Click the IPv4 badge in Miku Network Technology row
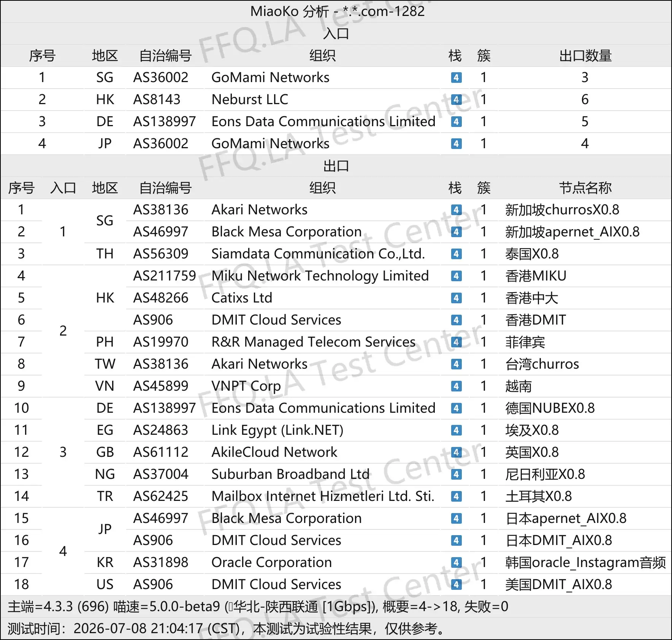The width and height of the screenshot is (672, 640). [x=456, y=276]
